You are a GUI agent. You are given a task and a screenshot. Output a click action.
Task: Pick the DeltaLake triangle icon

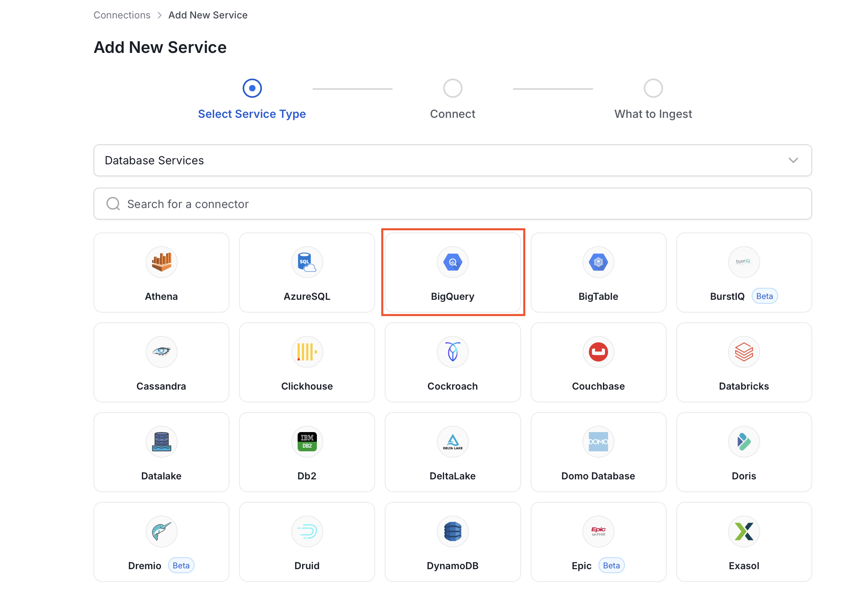click(x=453, y=442)
